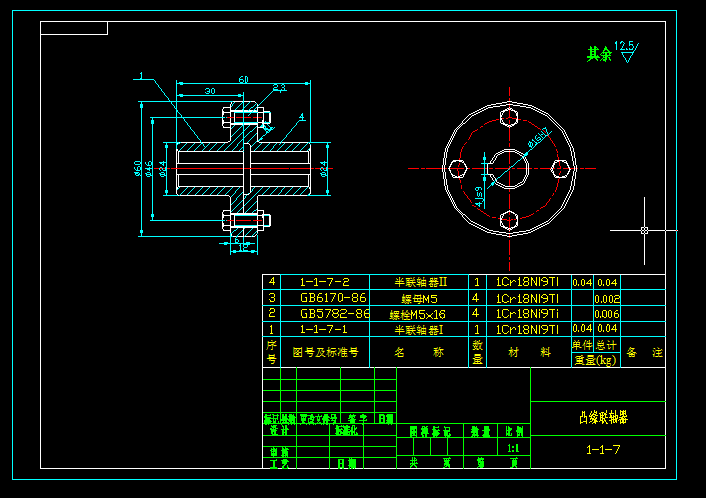Image resolution: width=706 pixels, height=498 pixels.
Task: Select part name '螺栓M5×16'
Action: pyautogui.click(x=417, y=314)
